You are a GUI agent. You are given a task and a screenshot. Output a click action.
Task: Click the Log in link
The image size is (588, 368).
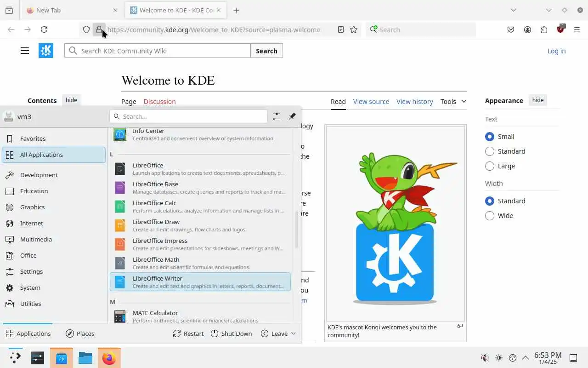coord(556,51)
